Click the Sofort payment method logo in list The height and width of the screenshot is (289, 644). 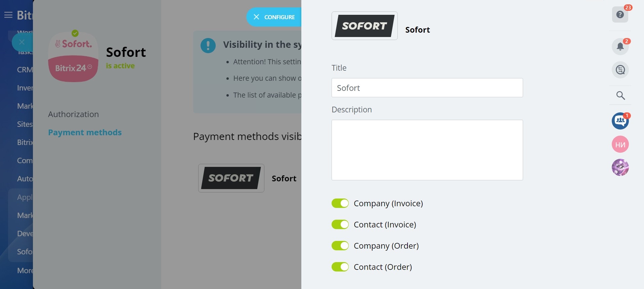231,178
